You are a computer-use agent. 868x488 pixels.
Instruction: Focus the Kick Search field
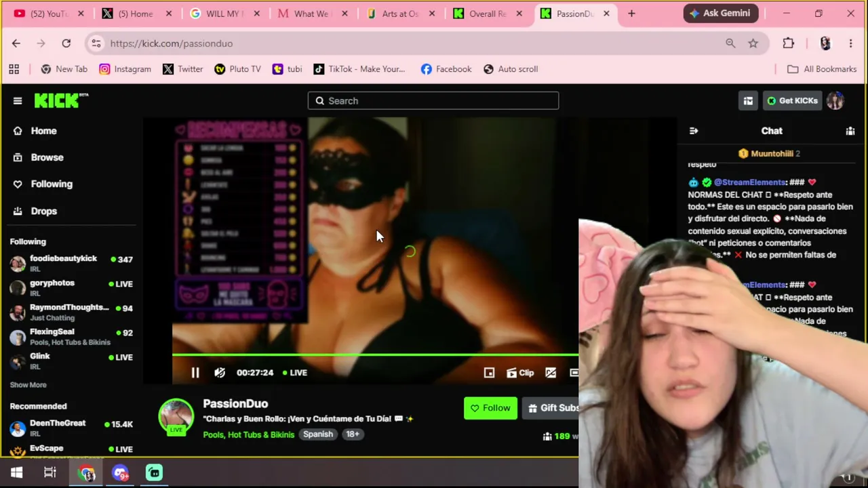pos(433,101)
